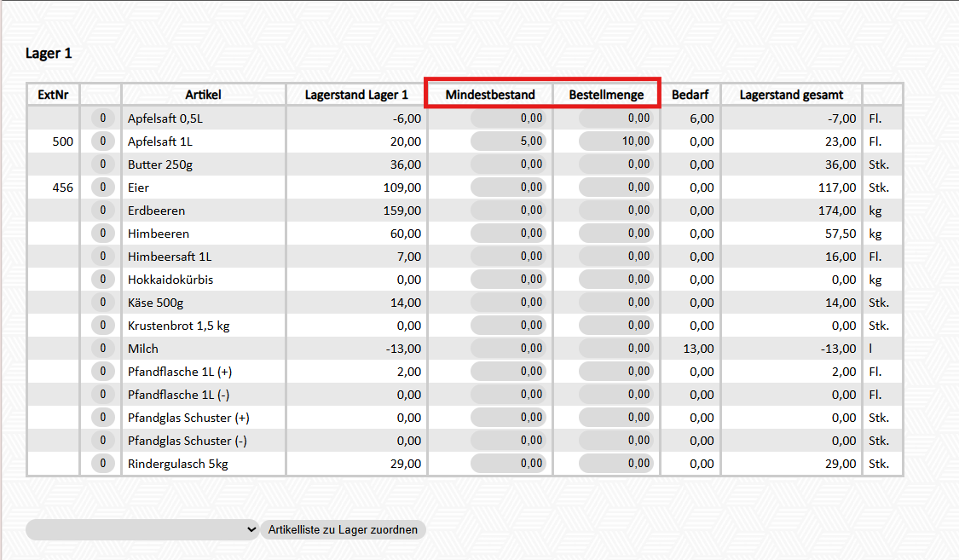The height and width of the screenshot is (560, 959).
Task: Click the Mindestbestand column header
Action: point(490,95)
